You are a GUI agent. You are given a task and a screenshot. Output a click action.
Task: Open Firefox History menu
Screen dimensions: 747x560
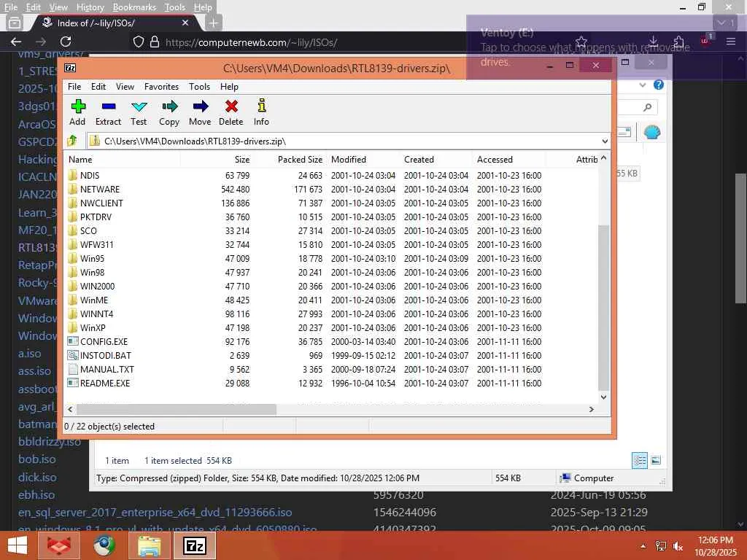click(90, 7)
